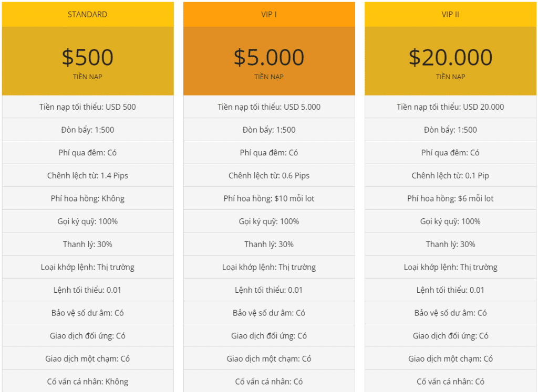
Task: Click 'Cố vấn cá nhân: Không' row
Action: pyautogui.click(x=87, y=382)
